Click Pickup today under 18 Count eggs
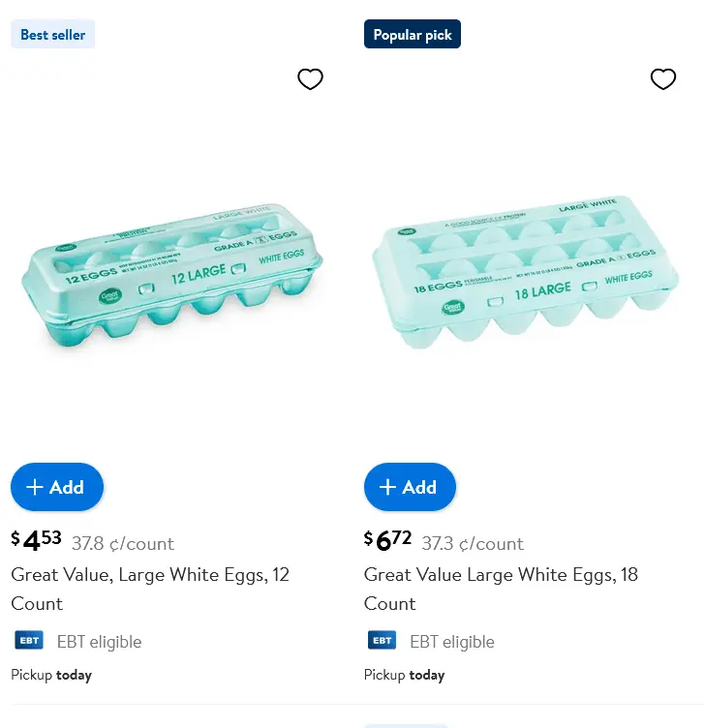Image resolution: width=705 pixels, height=728 pixels. coord(404,675)
